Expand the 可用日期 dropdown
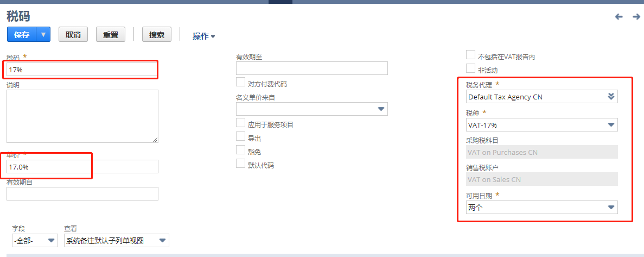Screen dimensions: 644x257 [x=611, y=208]
